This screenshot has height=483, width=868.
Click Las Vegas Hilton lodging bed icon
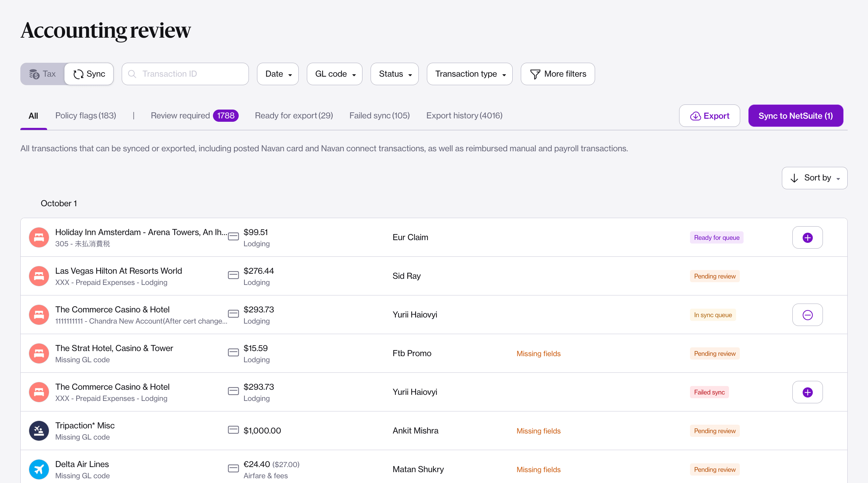click(x=39, y=276)
